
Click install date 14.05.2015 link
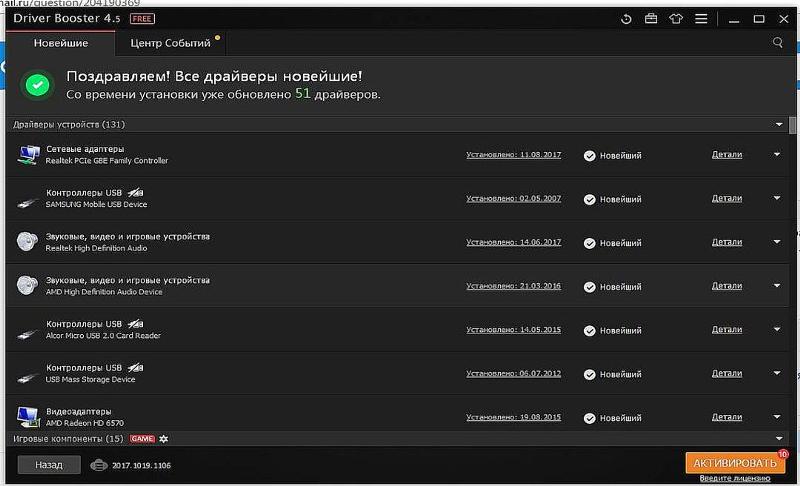(513, 330)
